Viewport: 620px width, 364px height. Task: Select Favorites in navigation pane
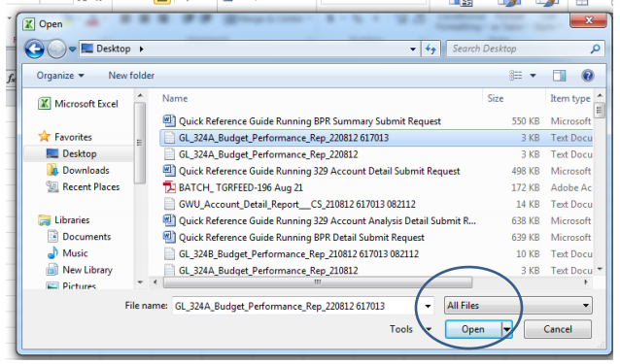tap(66, 137)
